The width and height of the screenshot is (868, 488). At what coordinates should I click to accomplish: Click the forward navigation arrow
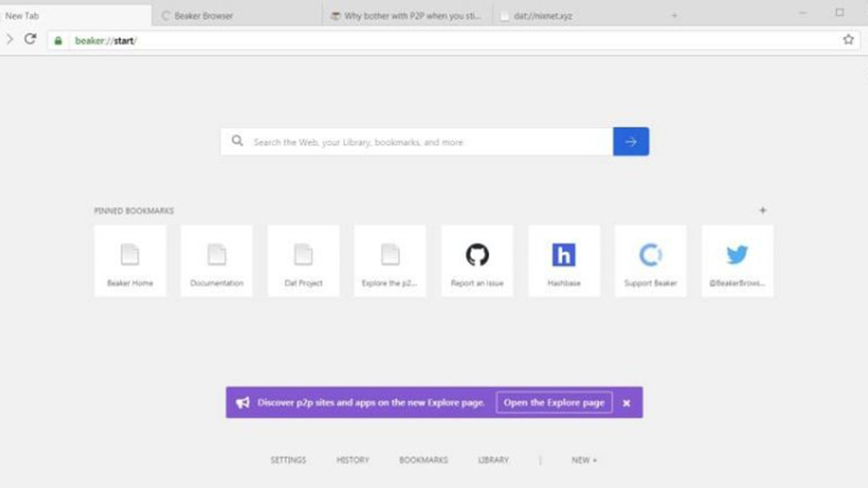click(10, 40)
